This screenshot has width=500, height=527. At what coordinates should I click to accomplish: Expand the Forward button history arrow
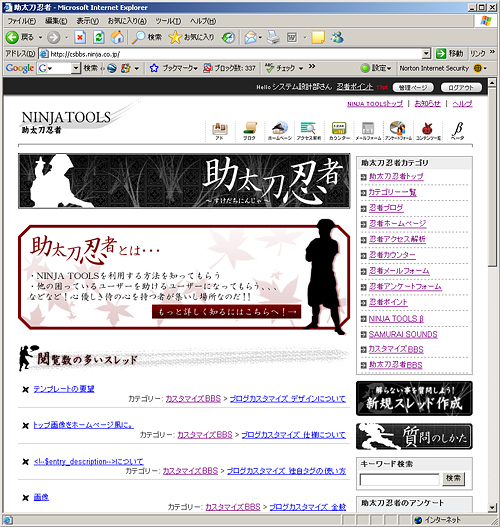coord(67,37)
